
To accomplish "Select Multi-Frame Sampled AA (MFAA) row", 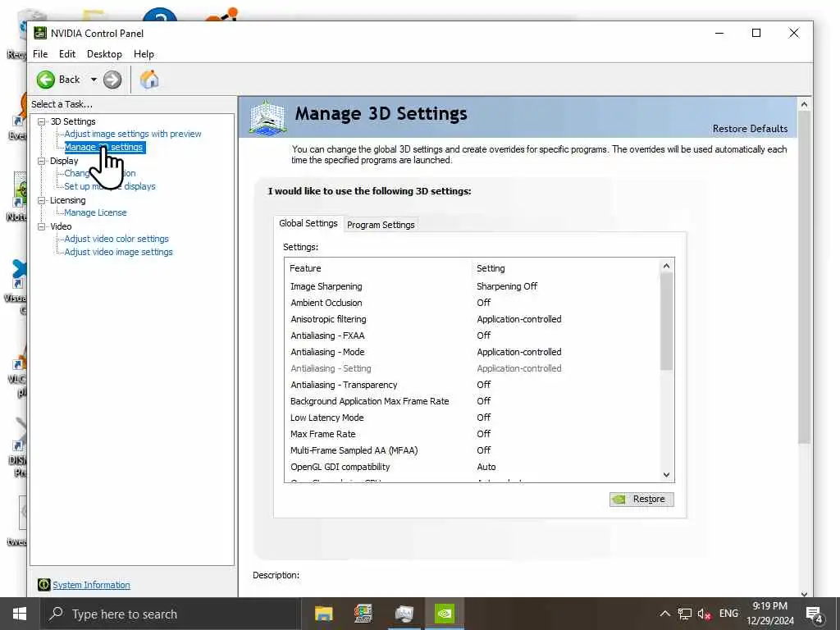I will [472, 450].
